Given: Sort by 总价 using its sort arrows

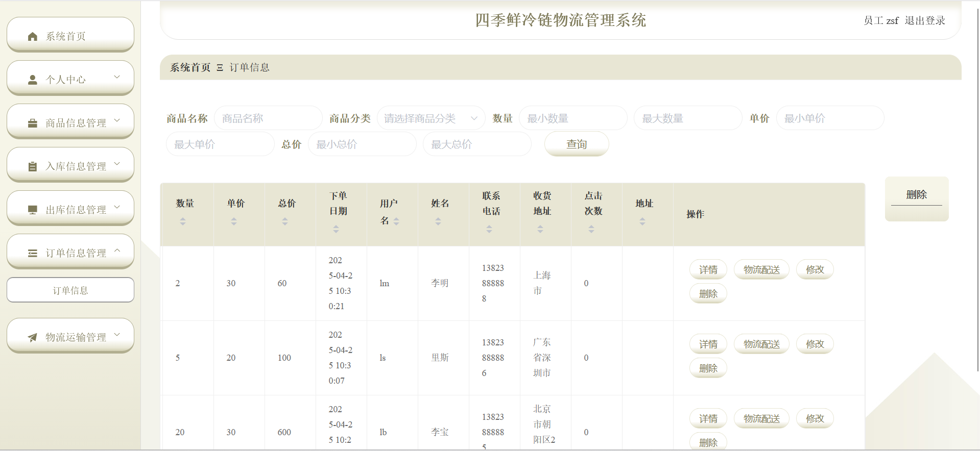Looking at the screenshot, I should pos(285,221).
